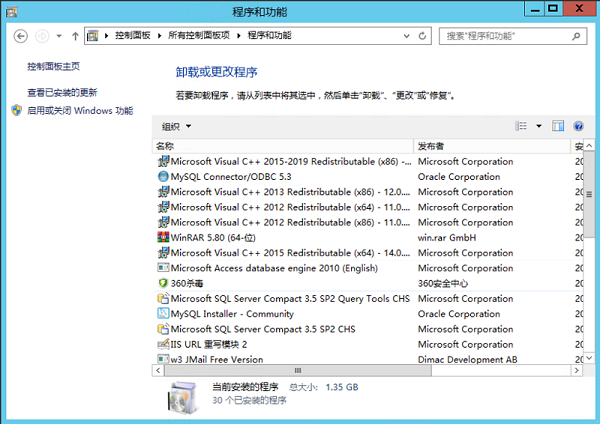The image size is (600, 424).
Task: Go up one folder level
Action: point(75,36)
